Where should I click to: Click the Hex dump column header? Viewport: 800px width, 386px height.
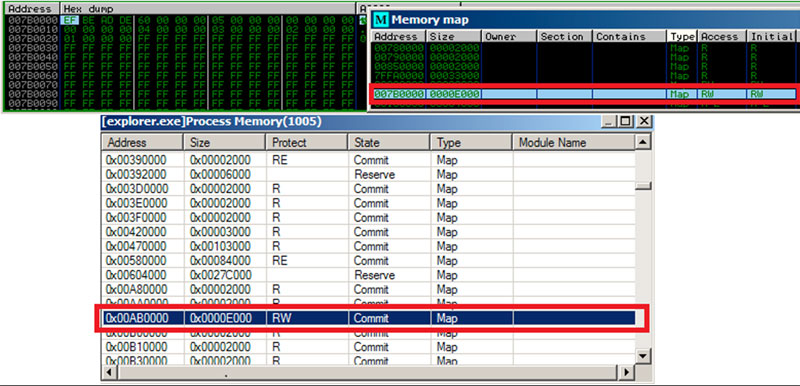(207, 9)
